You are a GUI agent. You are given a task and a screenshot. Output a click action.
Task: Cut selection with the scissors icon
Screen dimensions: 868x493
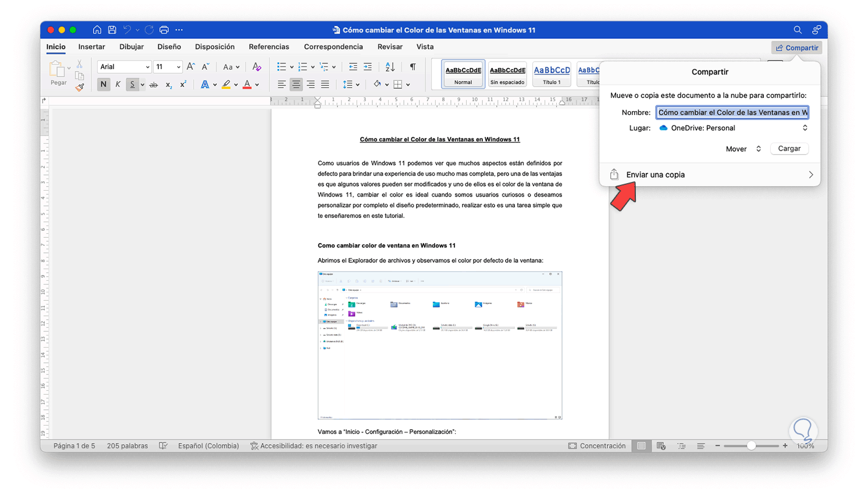pos(80,63)
